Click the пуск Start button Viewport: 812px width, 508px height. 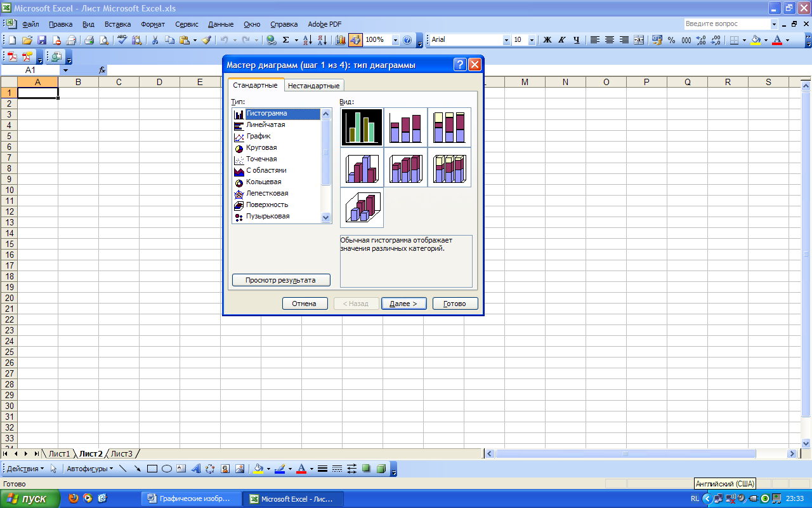31,498
